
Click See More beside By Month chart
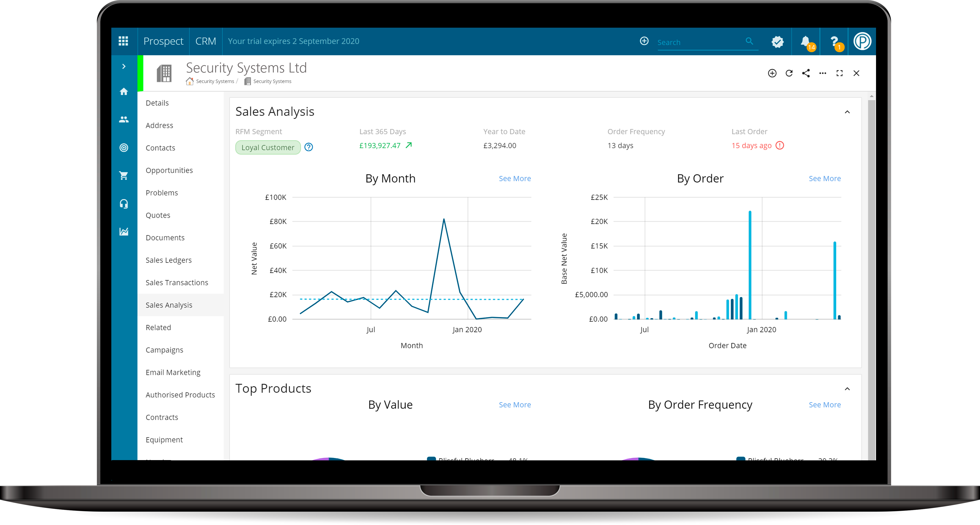pyautogui.click(x=514, y=179)
